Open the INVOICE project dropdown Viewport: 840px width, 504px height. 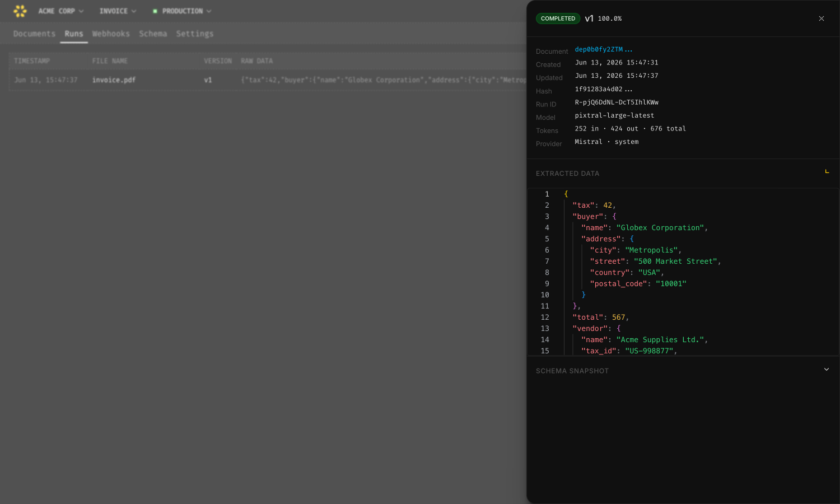tap(118, 11)
